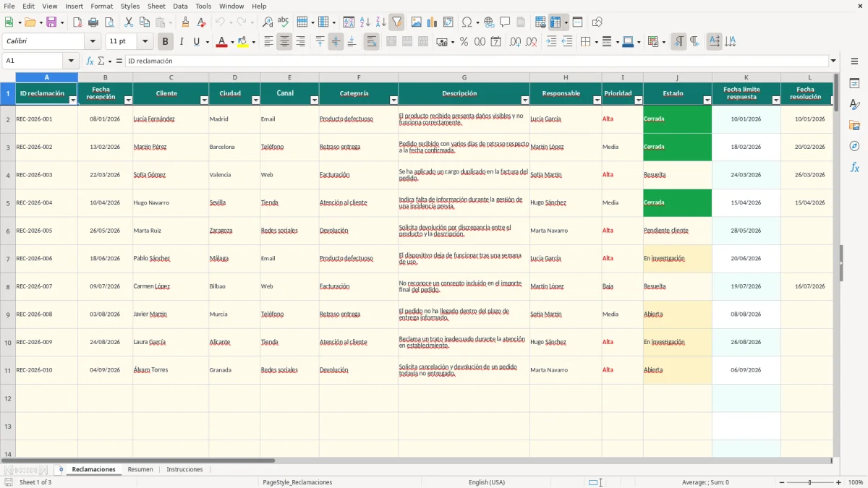Toggle Italic formatting

181,42
